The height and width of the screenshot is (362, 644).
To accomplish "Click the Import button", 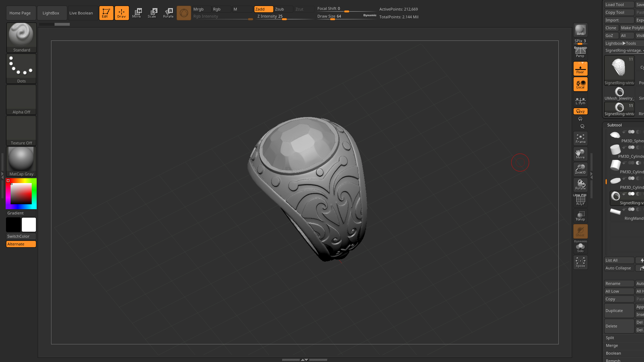I will [619, 20].
